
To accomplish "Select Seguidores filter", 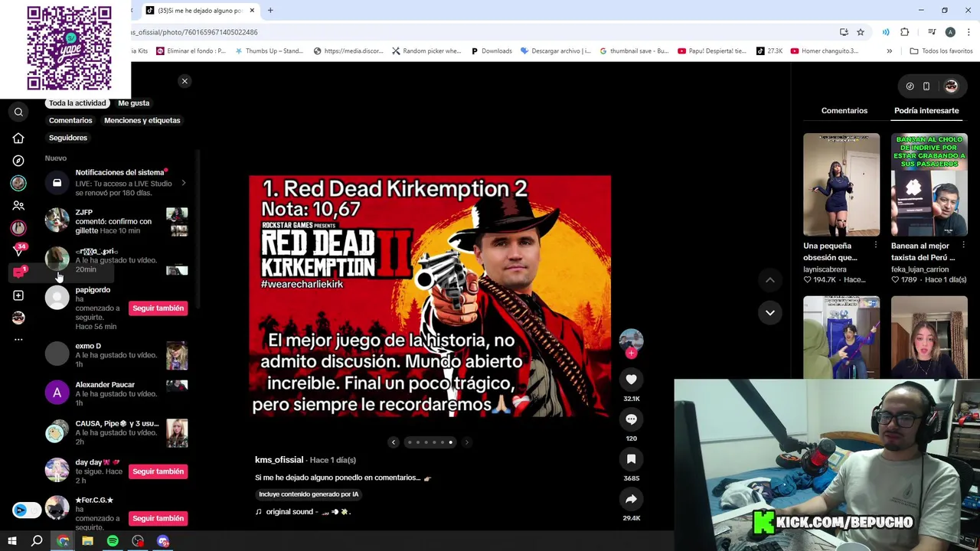I will click(x=68, y=138).
